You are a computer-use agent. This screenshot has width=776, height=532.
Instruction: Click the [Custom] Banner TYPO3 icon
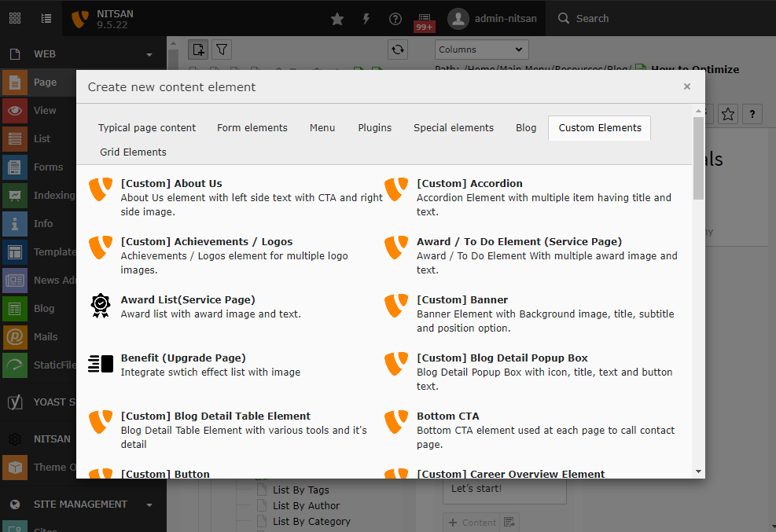pyautogui.click(x=396, y=306)
